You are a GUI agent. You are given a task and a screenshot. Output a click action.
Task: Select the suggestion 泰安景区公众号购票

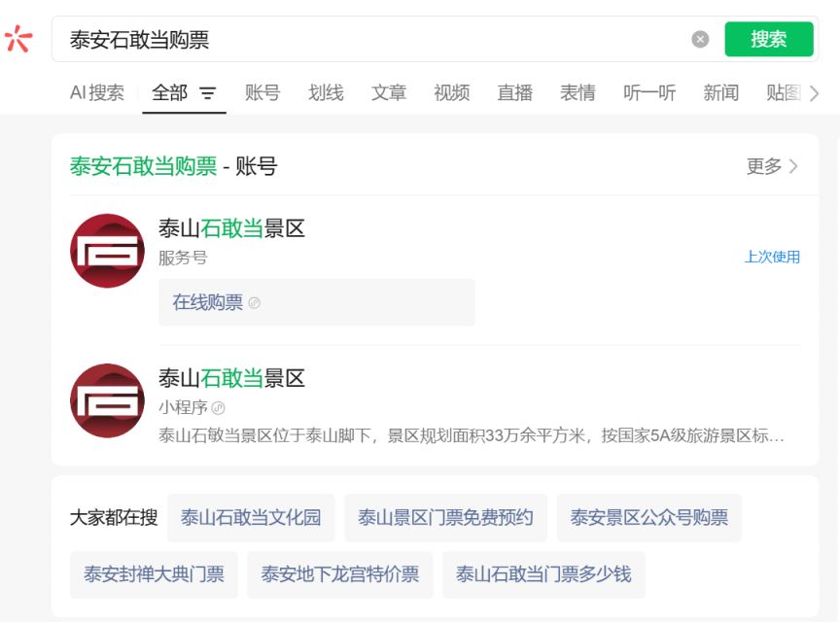click(649, 518)
